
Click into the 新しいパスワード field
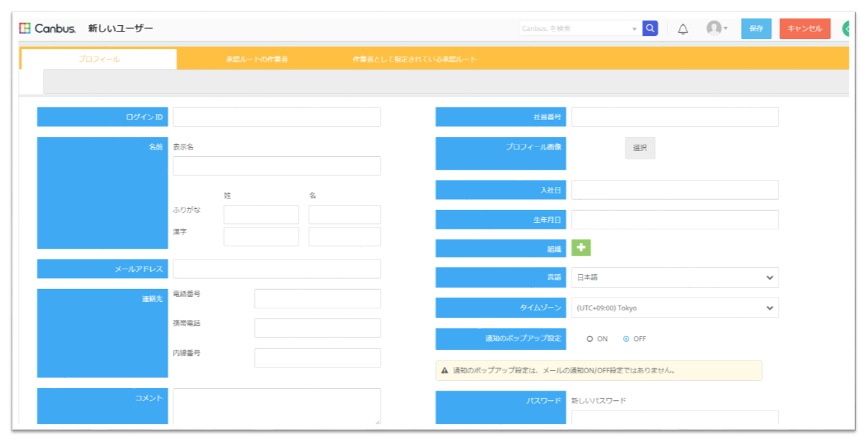pos(675,418)
